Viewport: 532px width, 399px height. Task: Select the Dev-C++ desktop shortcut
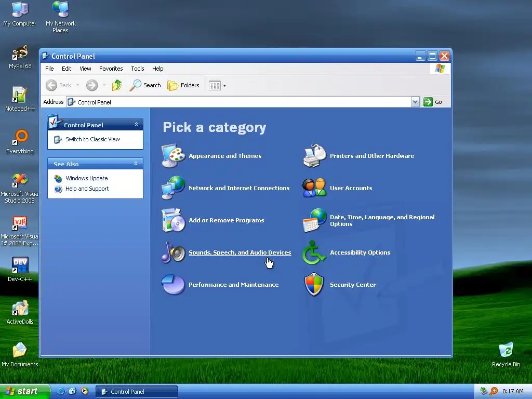click(20, 270)
